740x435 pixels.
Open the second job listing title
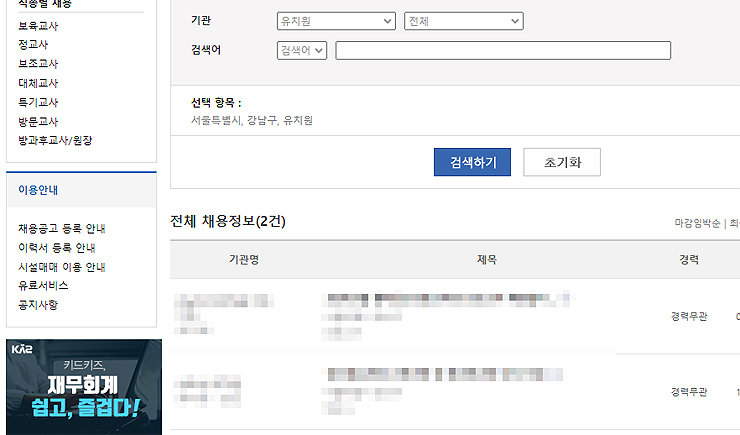(x=445, y=375)
